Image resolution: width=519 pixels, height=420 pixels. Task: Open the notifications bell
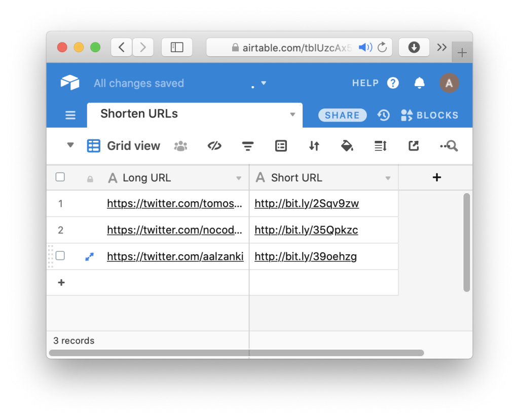coord(419,83)
